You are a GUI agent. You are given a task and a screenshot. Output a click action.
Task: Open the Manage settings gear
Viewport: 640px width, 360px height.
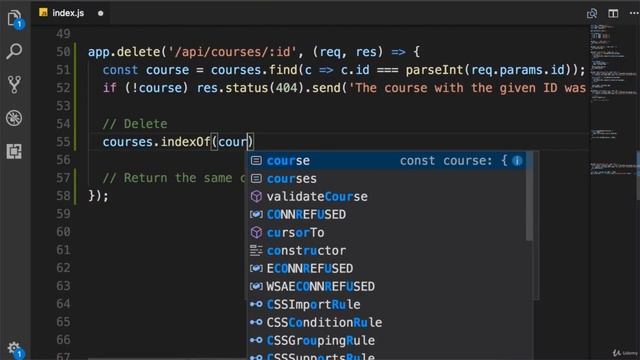[15, 349]
